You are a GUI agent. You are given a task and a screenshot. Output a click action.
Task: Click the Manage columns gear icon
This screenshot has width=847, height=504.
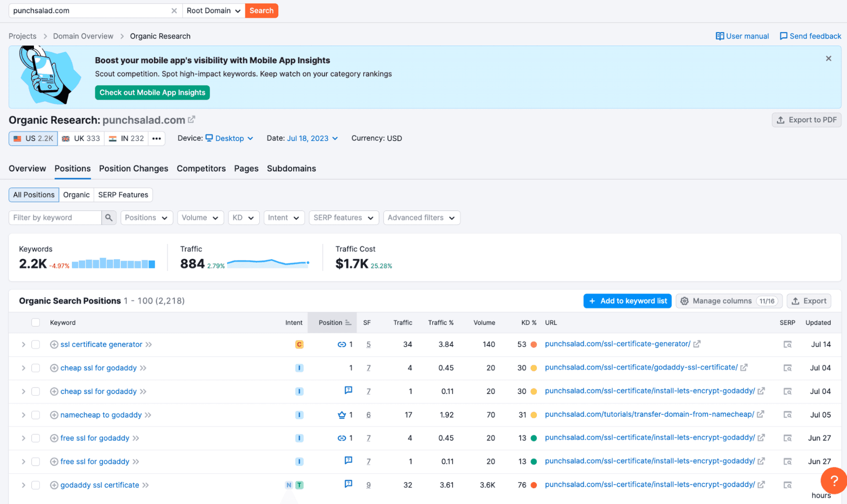coord(685,301)
